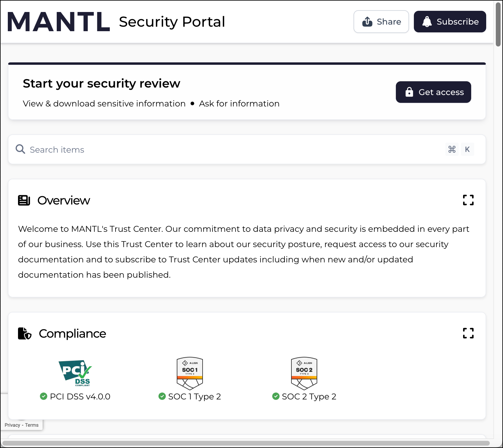Open the SOC 1 Type 2 A-LIGN badge
This screenshot has width=503, height=448.
coord(190,373)
